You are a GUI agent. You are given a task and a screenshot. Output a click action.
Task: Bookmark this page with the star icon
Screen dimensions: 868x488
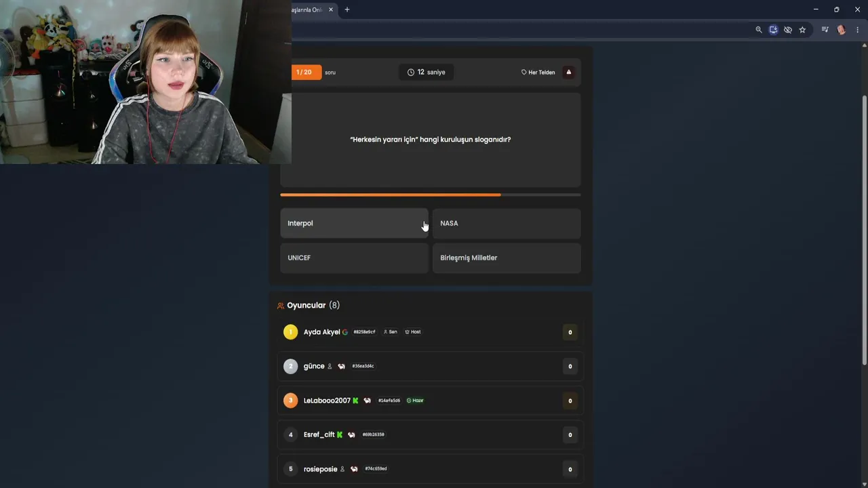tap(802, 30)
